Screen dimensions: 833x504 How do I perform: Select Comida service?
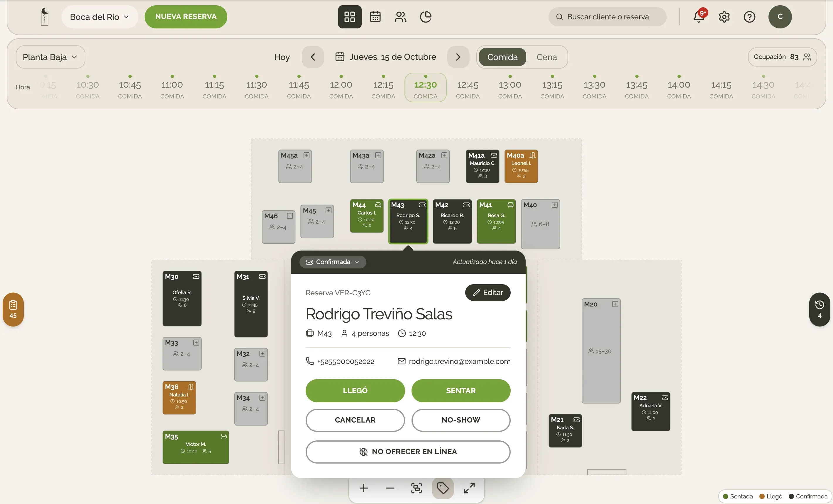(x=502, y=57)
